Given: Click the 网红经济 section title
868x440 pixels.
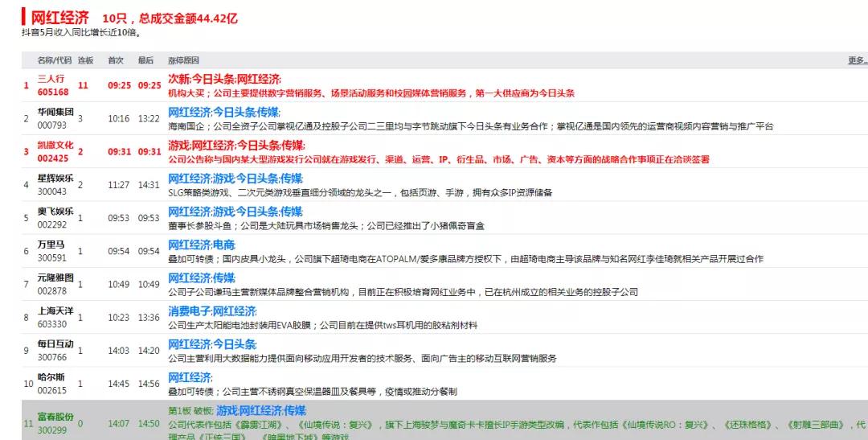Looking at the screenshot, I should coord(59,18).
